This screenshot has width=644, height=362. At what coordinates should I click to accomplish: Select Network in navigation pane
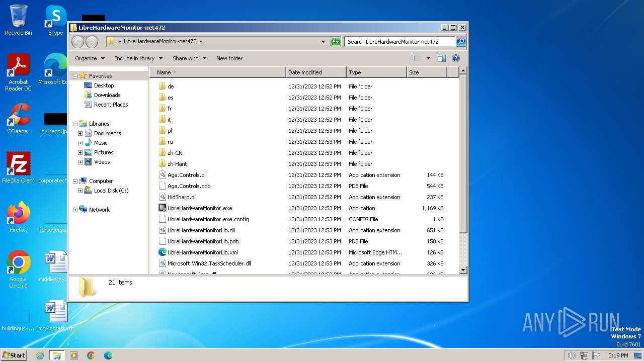pyautogui.click(x=99, y=210)
